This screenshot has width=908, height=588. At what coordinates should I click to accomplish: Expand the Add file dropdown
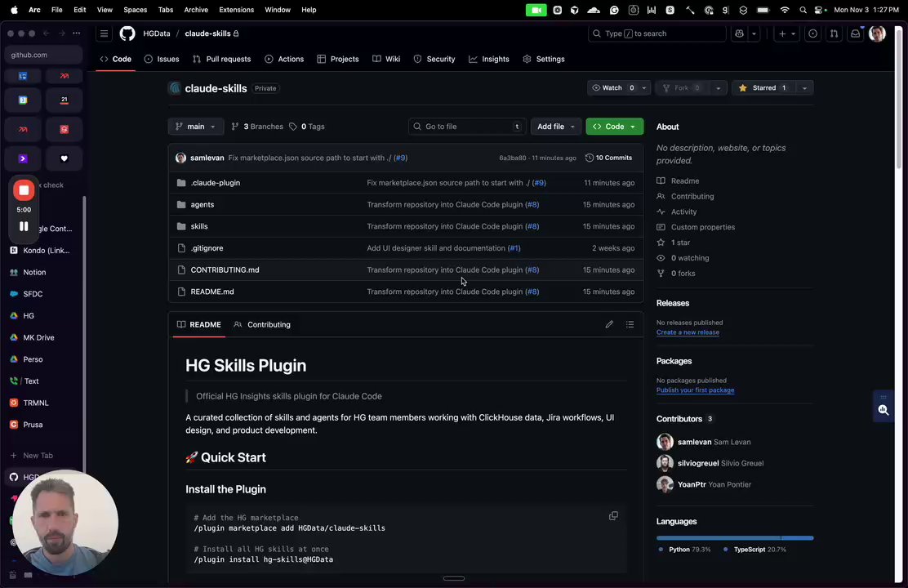[556, 127]
